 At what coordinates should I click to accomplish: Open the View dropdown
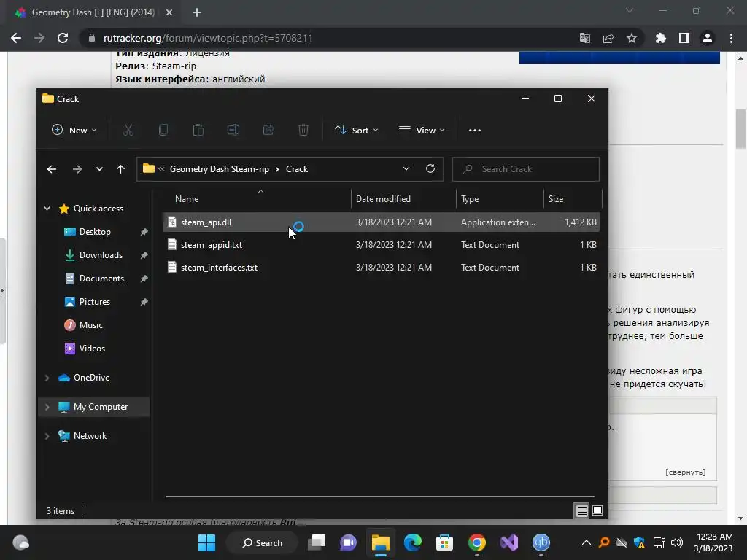pyautogui.click(x=422, y=130)
